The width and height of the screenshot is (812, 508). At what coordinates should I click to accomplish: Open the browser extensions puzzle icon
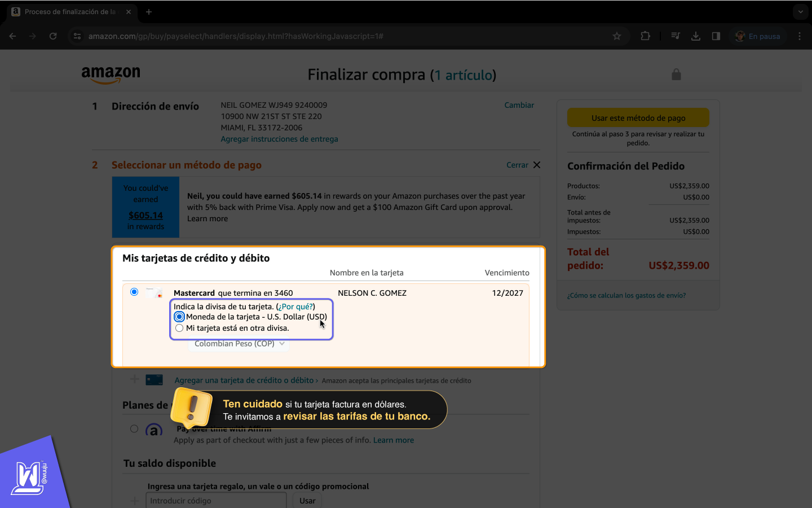pyautogui.click(x=646, y=36)
